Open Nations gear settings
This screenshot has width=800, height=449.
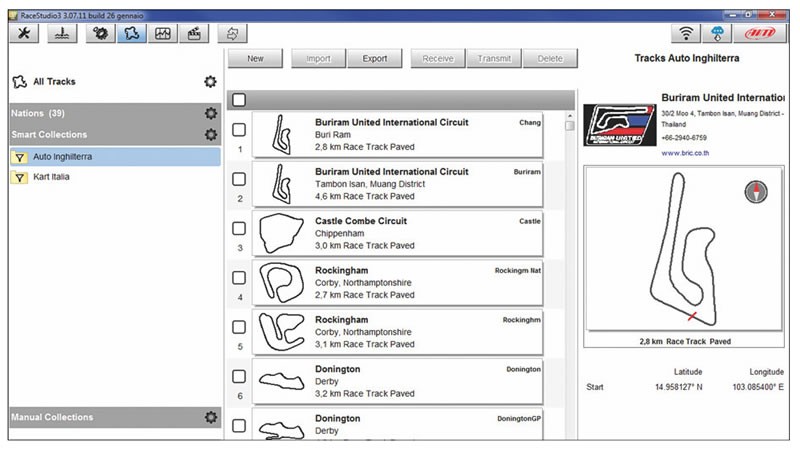pyautogui.click(x=211, y=113)
